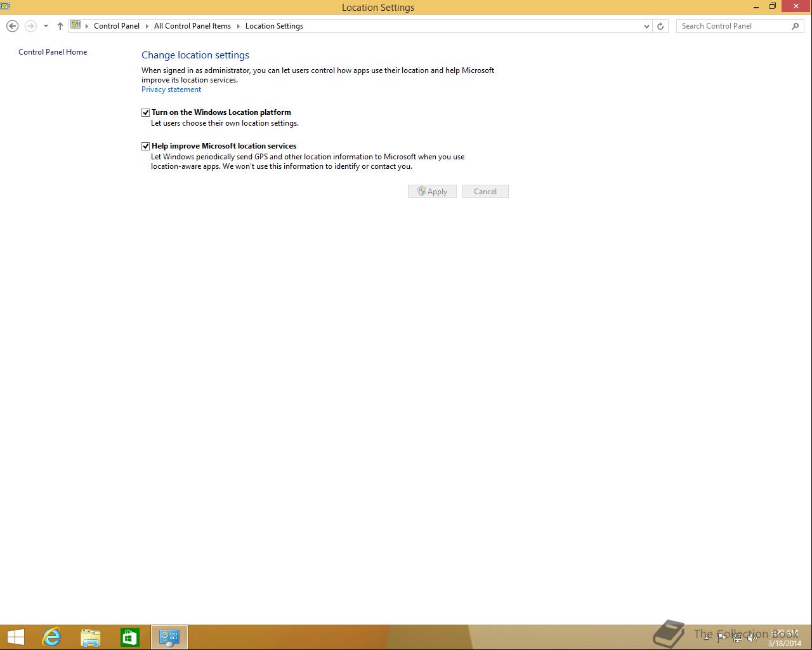Select Location Settings breadcrumb
The width and height of the screenshot is (812, 650).
pos(274,26)
